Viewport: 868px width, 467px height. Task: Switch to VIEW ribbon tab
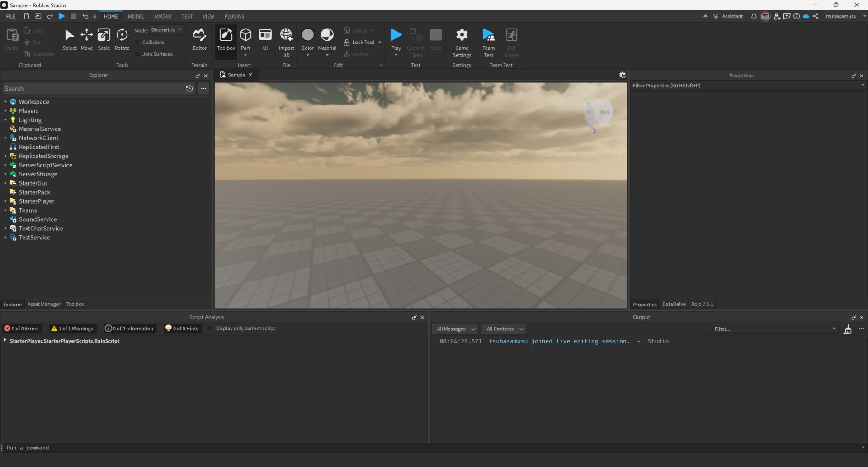pyautogui.click(x=208, y=16)
